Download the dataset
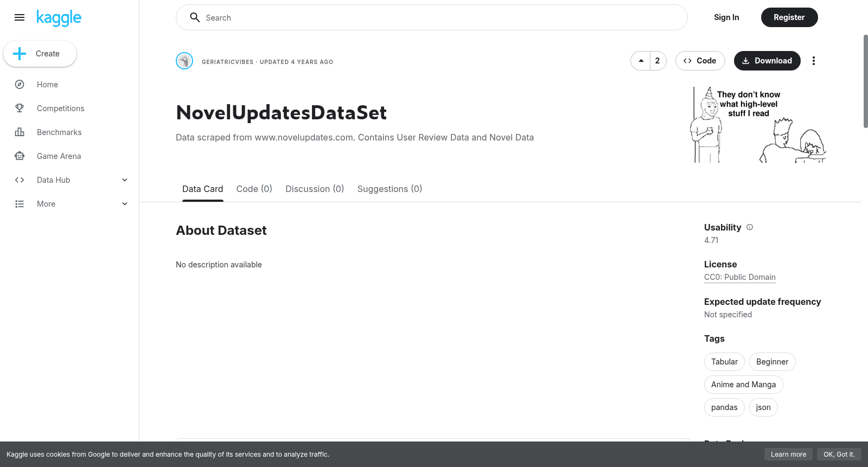Image resolution: width=868 pixels, height=467 pixels. coord(767,61)
